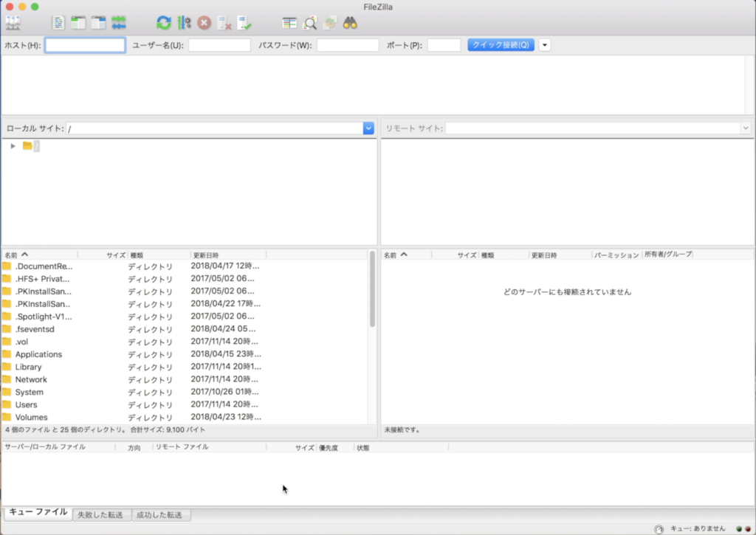Viewport: 756px width, 535px height.
Task: Toggle processing of transfer queue
Action: (184, 23)
